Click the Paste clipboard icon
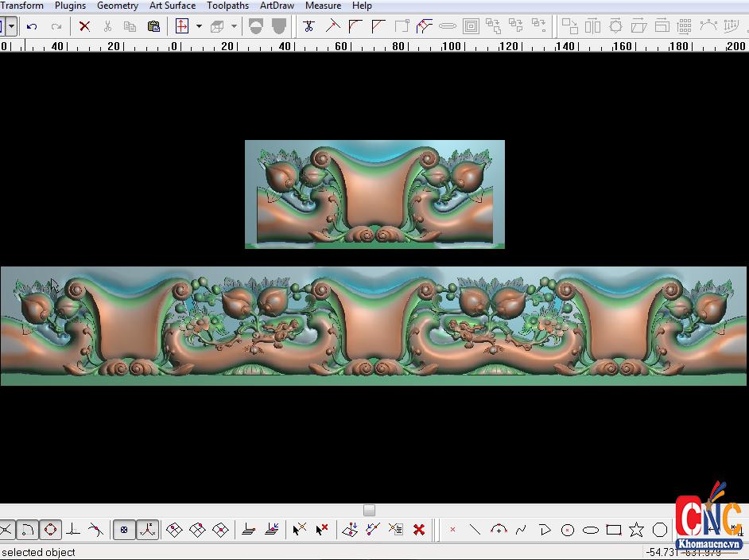Screen dimensions: 749x560 (153, 26)
